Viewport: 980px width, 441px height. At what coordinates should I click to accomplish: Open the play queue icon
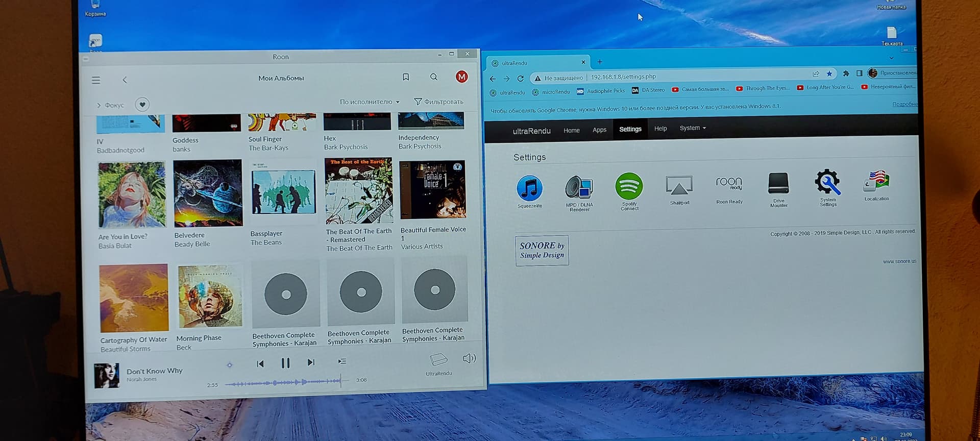[342, 361]
